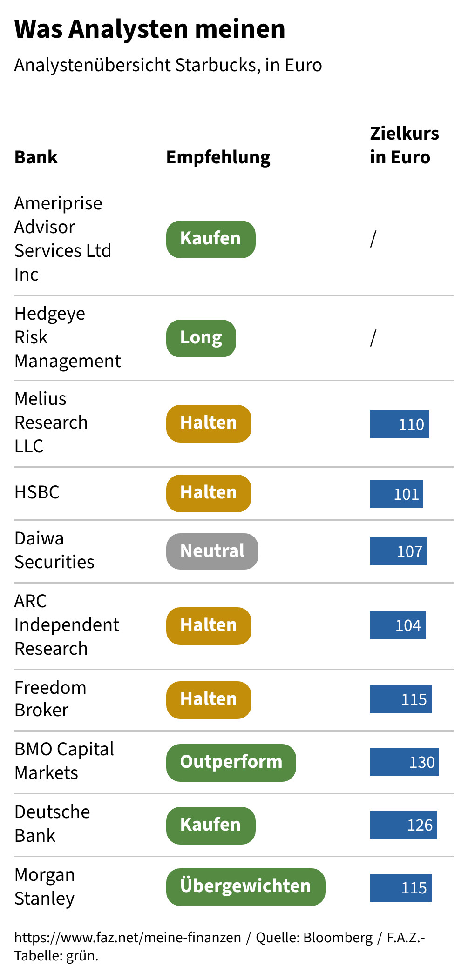Click the blue bar showing 110
This screenshot has height=980, width=468.
(399, 424)
